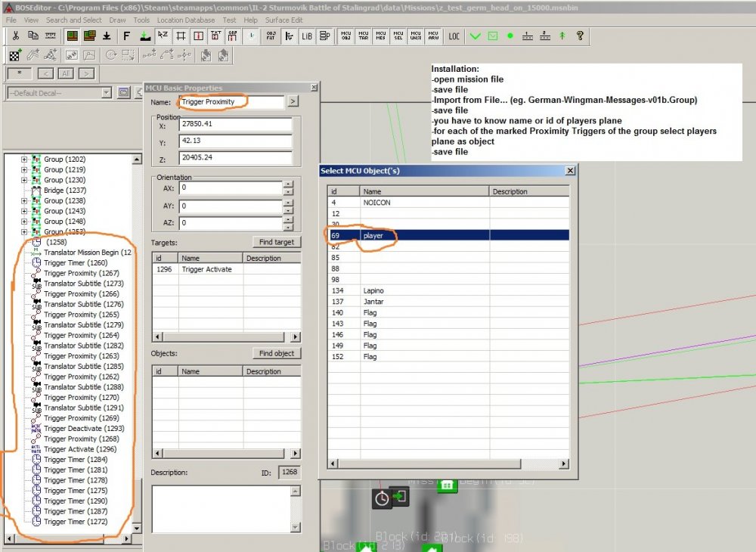
Task: Select Trigger Proximity (1267) in tree
Action: [81, 273]
